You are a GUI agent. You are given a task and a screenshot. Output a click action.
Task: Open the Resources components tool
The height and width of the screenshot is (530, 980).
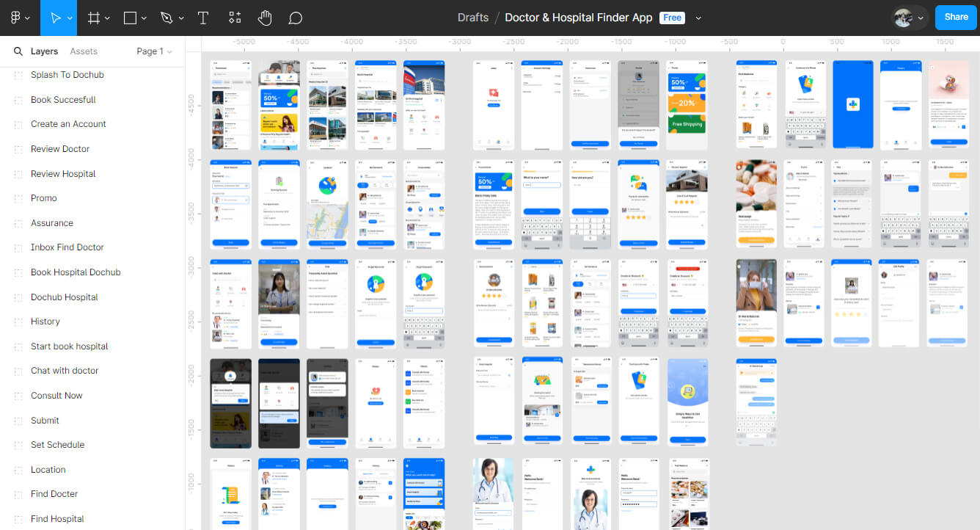[235, 18]
